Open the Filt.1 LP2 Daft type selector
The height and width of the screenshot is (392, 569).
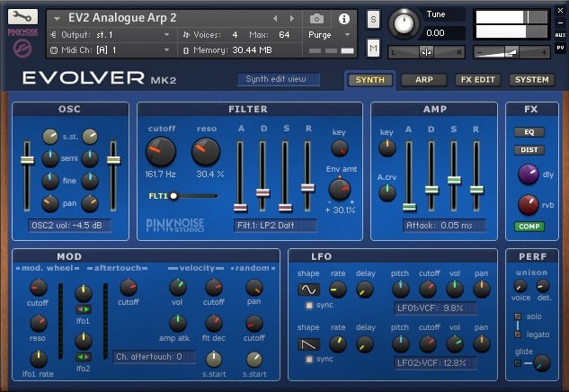pos(275,226)
